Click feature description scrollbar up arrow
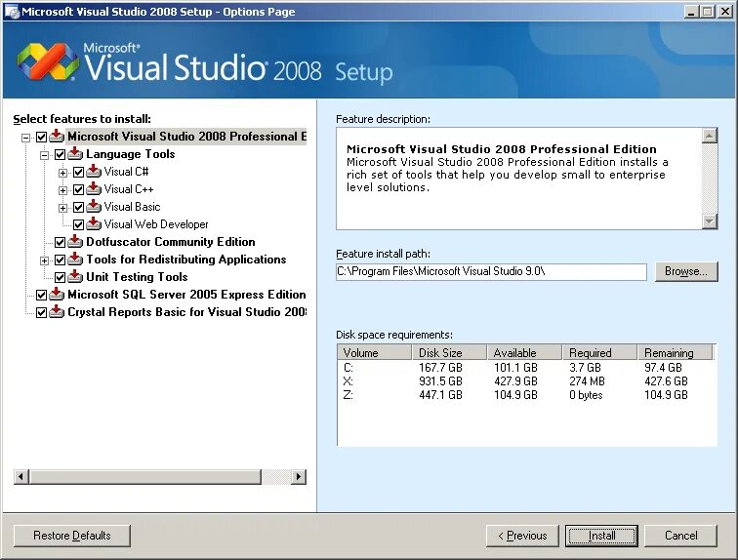This screenshot has width=738, height=560. 710,136
